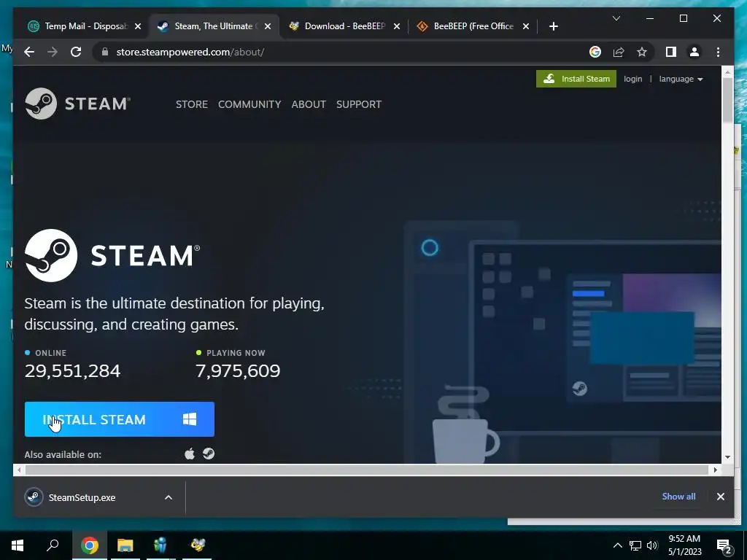Click Show all downloads
The height and width of the screenshot is (560, 747).
tap(678, 496)
